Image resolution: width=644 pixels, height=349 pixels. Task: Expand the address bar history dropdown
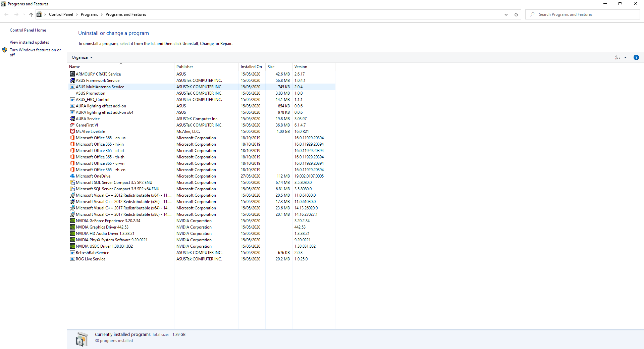[x=506, y=14]
